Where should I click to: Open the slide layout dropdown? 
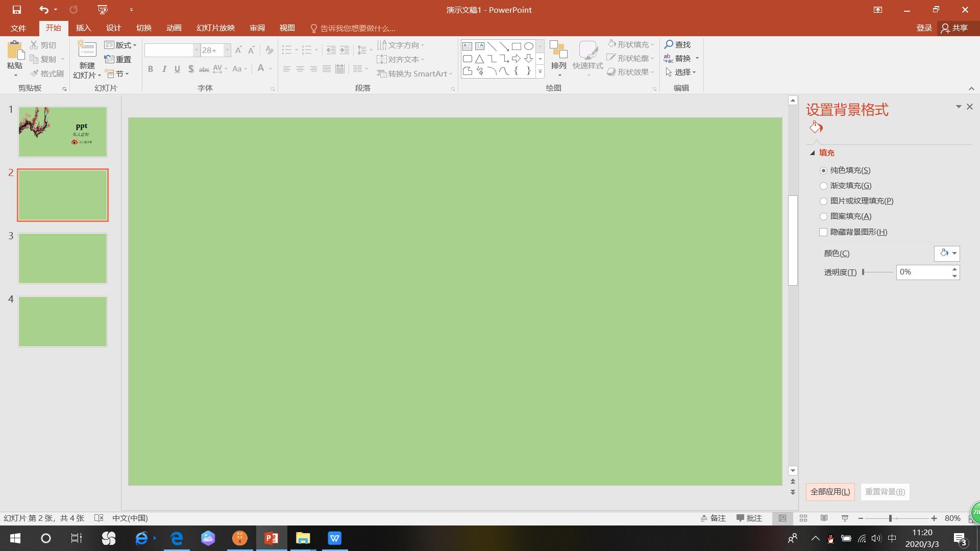tap(120, 45)
